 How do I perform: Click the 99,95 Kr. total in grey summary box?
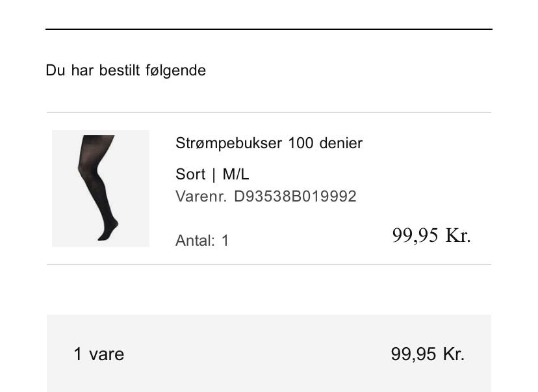pos(428,354)
